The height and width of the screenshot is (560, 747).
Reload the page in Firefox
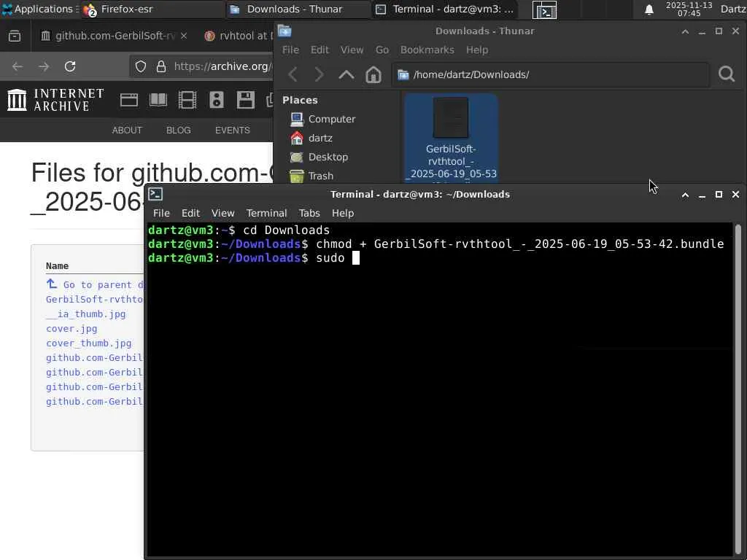point(70,66)
